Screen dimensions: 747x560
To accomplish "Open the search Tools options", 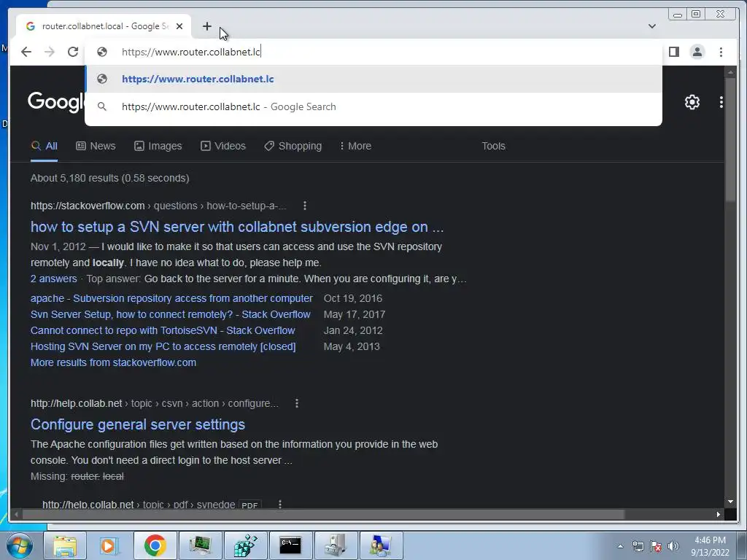I will pyautogui.click(x=493, y=146).
